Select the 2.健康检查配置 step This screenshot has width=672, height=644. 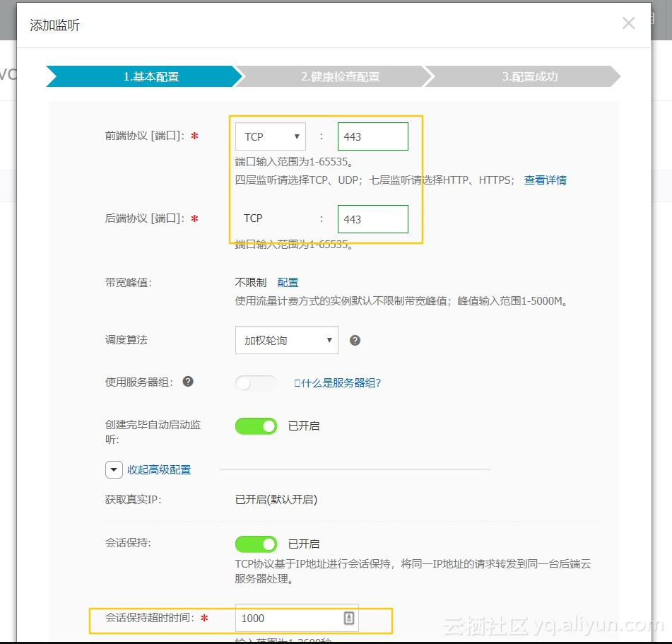(335, 76)
